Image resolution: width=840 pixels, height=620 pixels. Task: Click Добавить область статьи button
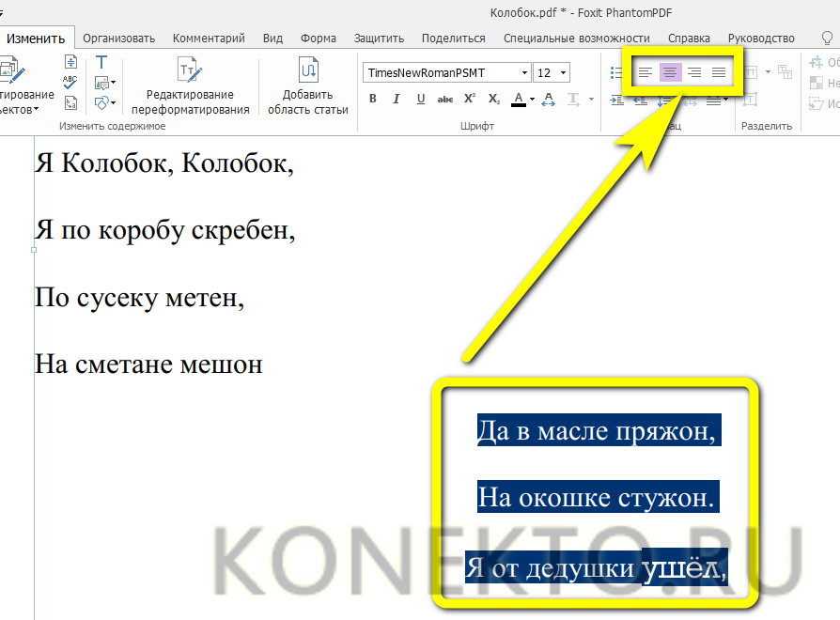[308, 87]
